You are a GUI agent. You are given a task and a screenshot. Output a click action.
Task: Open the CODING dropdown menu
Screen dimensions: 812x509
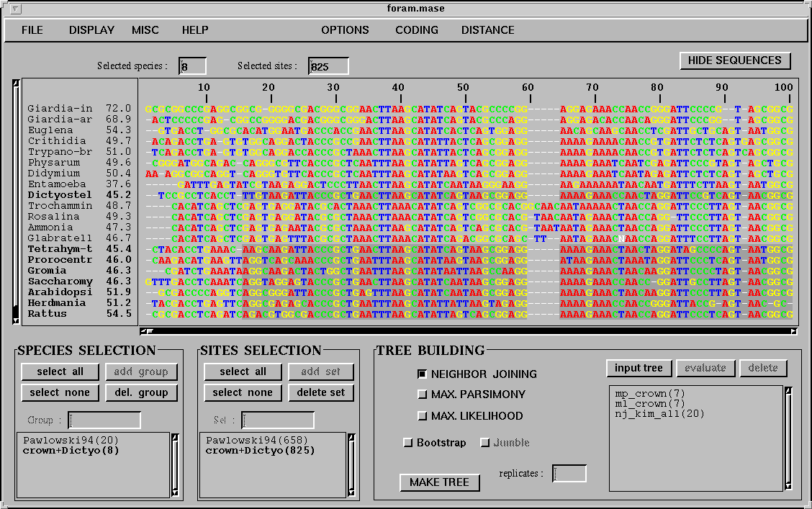416,30
